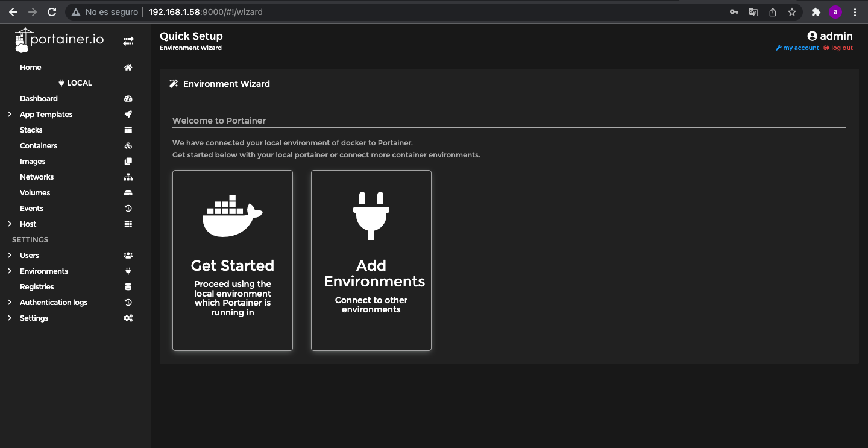Click the Volumes drive icon
868x448 pixels.
coord(128,193)
